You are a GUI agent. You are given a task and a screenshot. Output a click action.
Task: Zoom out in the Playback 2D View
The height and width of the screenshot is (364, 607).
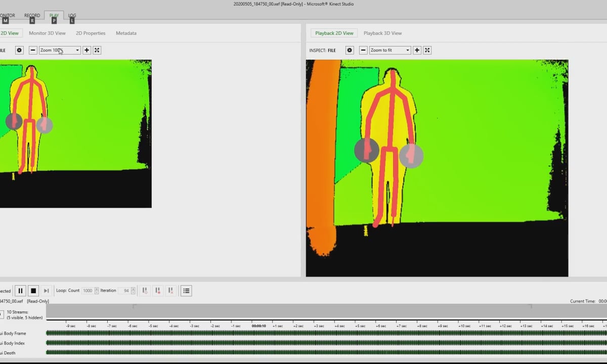click(x=363, y=50)
